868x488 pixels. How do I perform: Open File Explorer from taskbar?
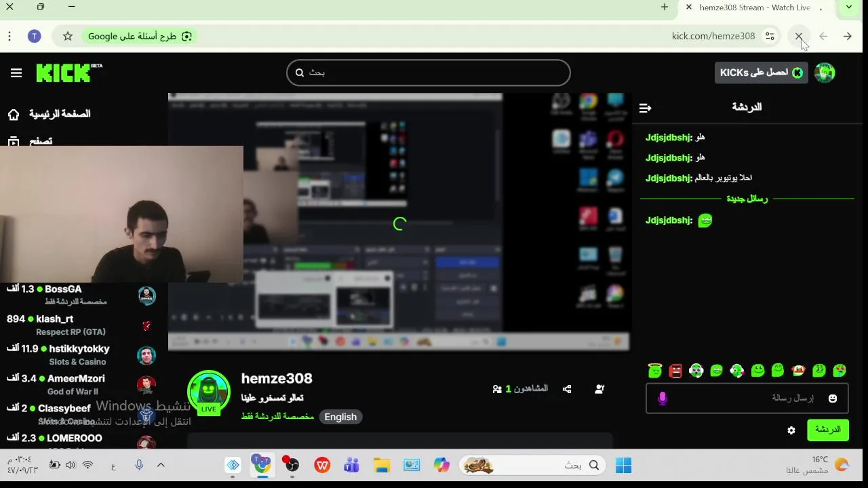pos(382,465)
